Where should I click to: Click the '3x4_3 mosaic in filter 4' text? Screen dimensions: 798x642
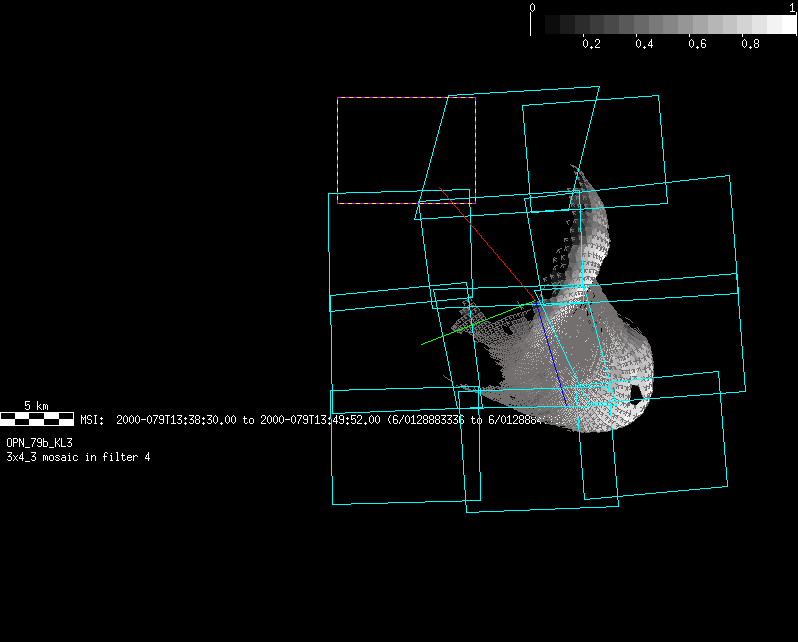(78, 457)
